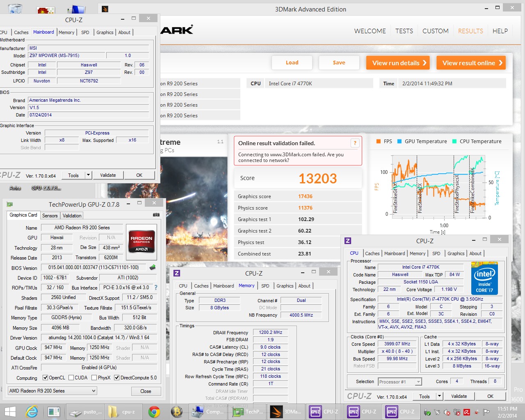This screenshot has height=420, width=525.
Task: Expand Tools arrow in the processor CPU-Z window
Action: pyautogui.click(x=439, y=396)
